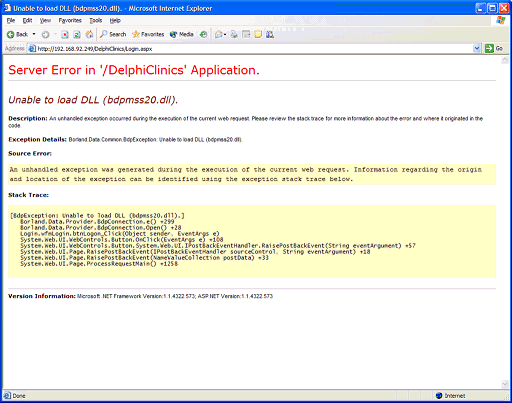
Task: Open the Favorites star toolbar button
Action: (148, 34)
